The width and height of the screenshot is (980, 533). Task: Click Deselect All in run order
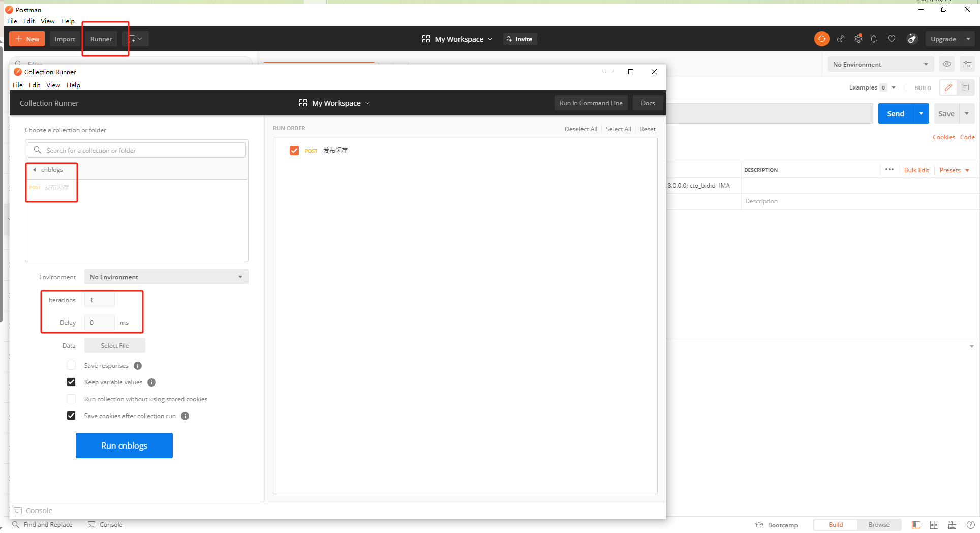coord(581,129)
